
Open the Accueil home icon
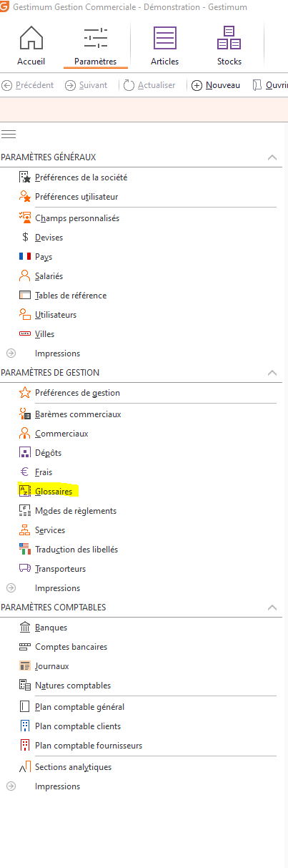click(x=31, y=37)
